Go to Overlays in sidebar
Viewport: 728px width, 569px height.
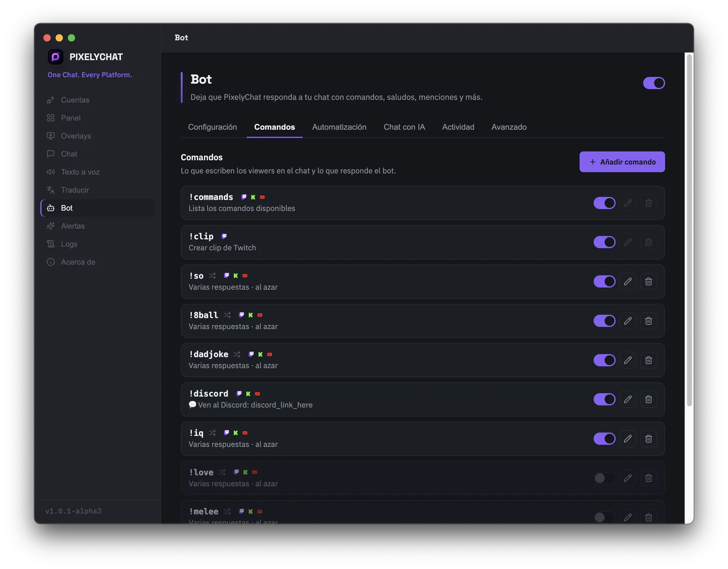[97, 136]
